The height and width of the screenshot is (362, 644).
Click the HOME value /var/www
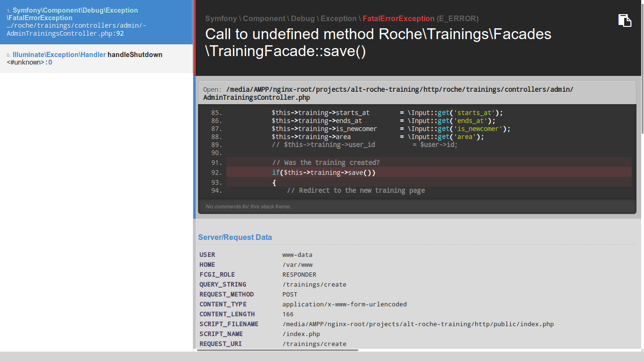(x=297, y=264)
